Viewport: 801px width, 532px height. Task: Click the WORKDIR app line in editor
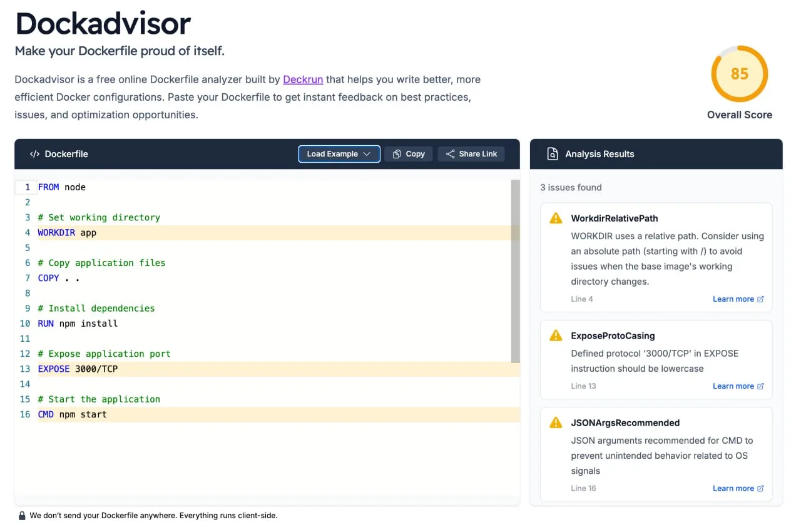(x=278, y=233)
